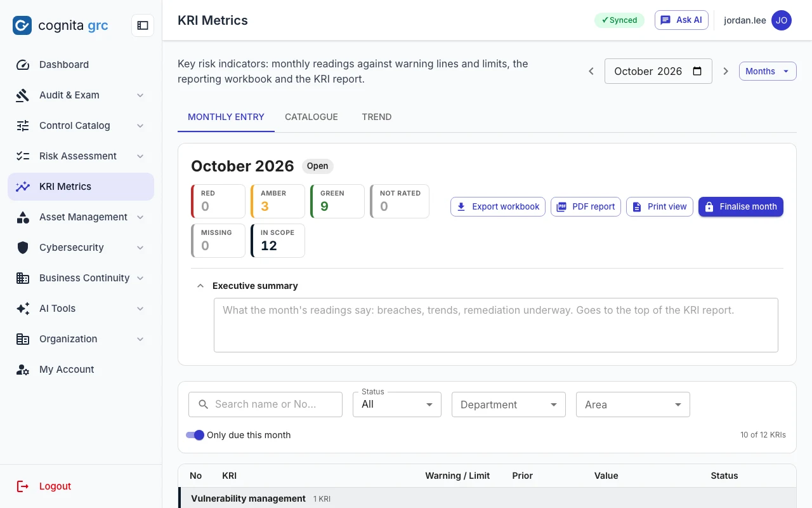Click the Executive summary text area

click(496, 325)
